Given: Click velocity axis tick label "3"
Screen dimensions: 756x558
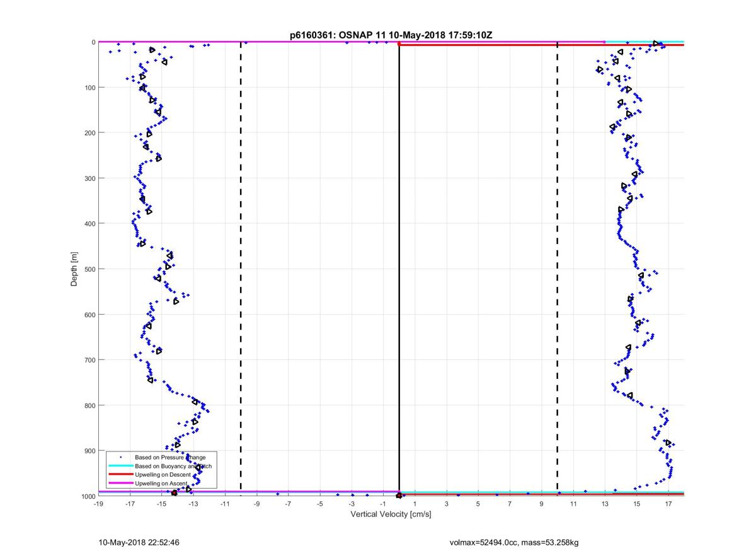Looking at the screenshot, I should (447, 504).
